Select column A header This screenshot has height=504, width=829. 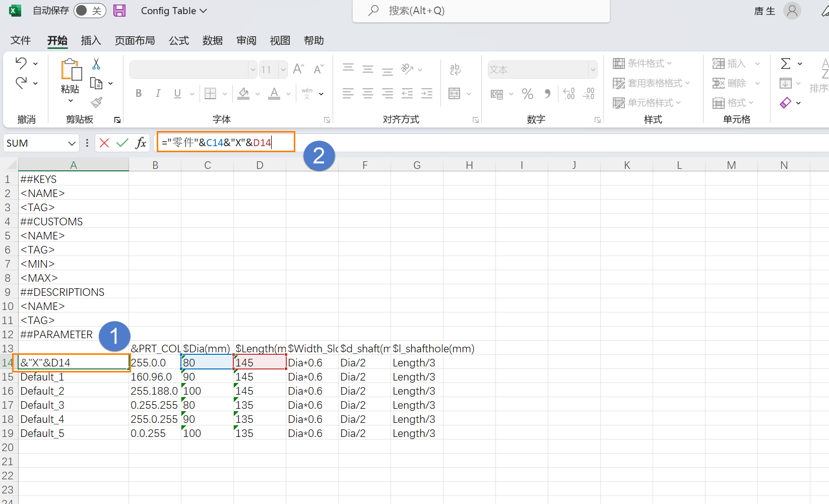[74, 165]
